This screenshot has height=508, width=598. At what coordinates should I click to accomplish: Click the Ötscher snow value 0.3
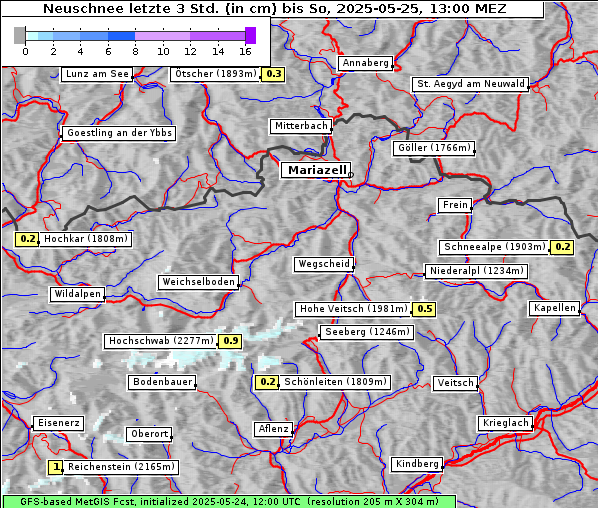[273, 74]
